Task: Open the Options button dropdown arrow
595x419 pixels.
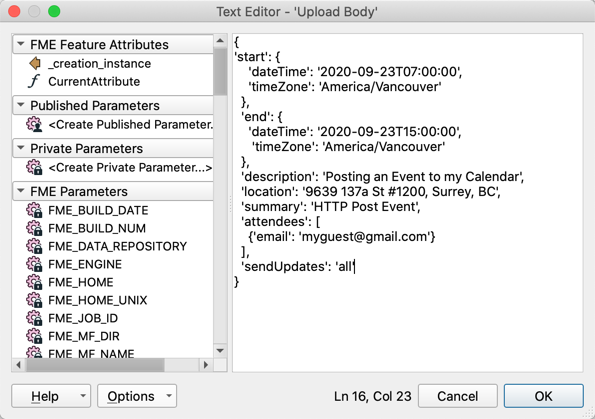Action: point(169,396)
